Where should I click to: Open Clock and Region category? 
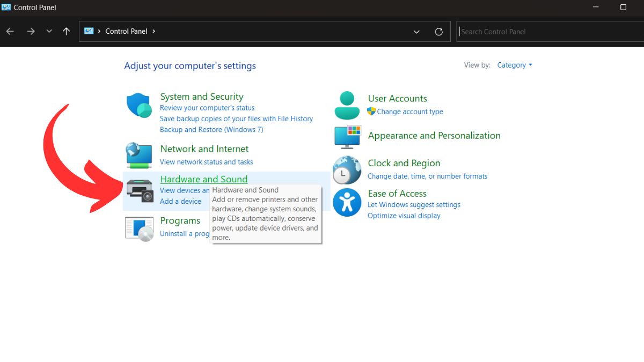(x=404, y=163)
